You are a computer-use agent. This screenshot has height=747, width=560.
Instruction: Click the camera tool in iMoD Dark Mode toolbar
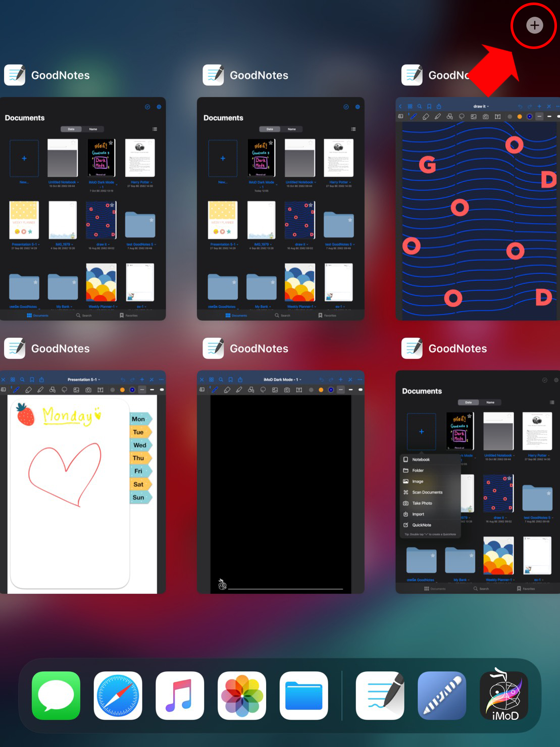click(287, 390)
